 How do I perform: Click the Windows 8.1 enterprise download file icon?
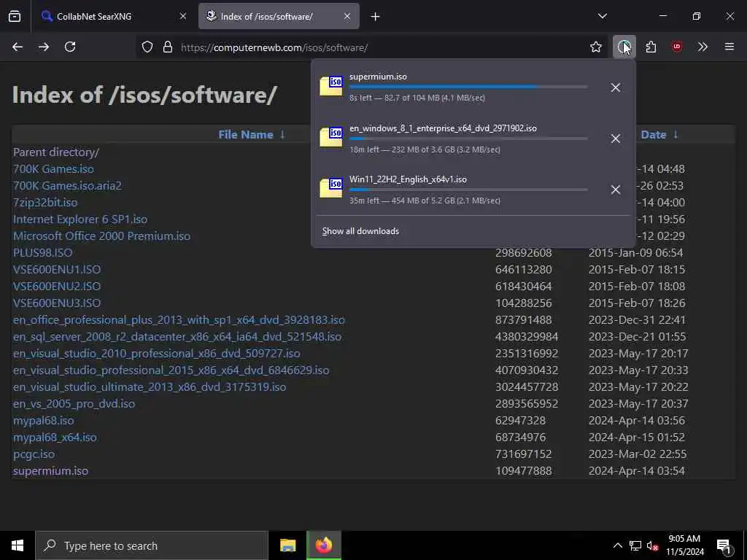point(332,138)
